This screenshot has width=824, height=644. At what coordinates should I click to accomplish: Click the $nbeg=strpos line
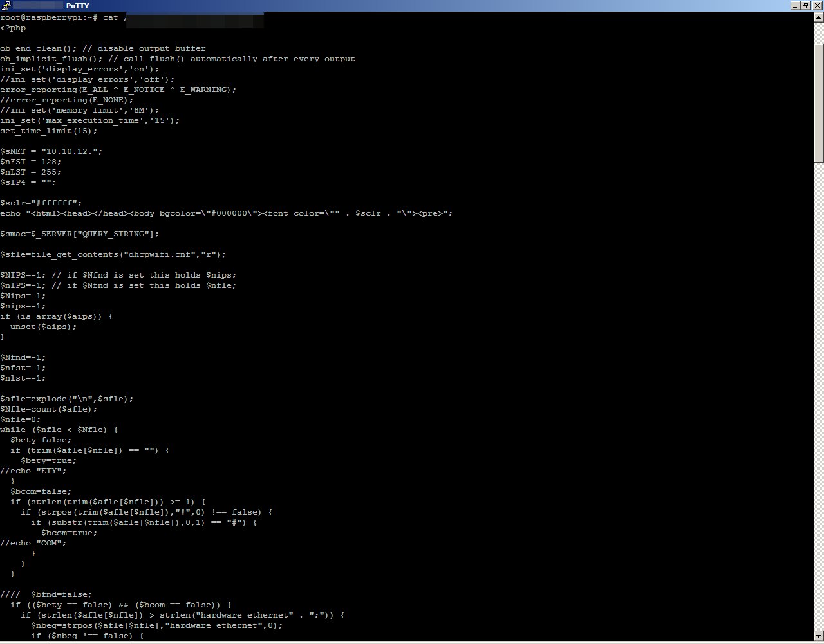click(157, 625)
